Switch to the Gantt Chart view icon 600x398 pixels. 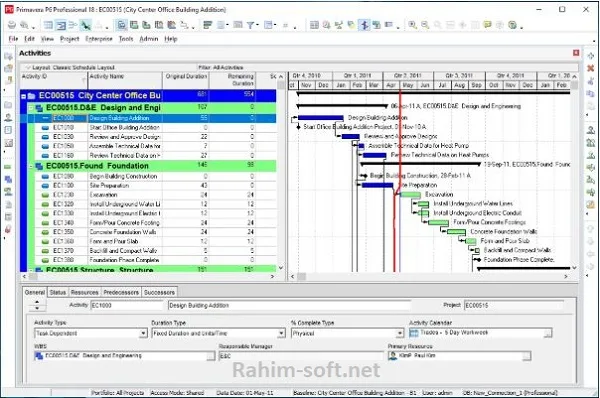[60, 25]
